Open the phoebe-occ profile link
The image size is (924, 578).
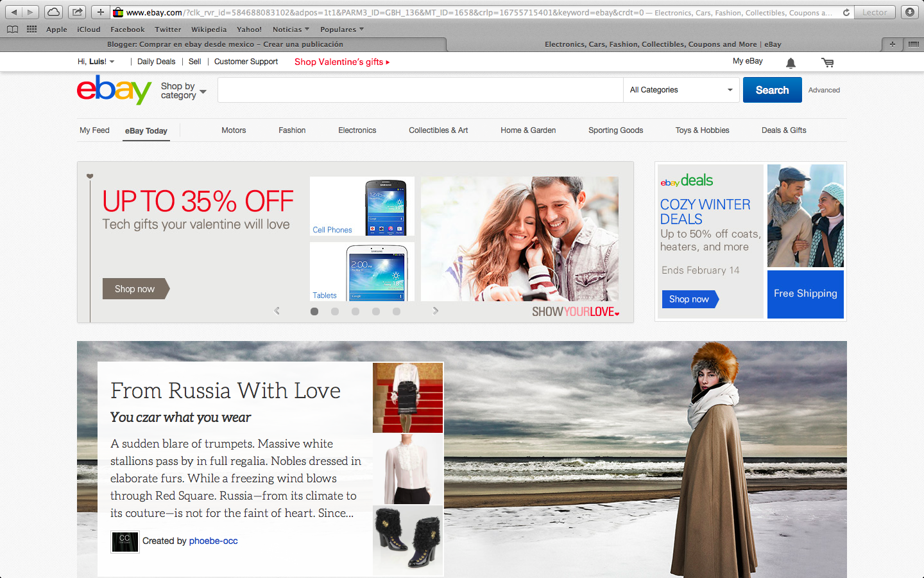click(x=213, y=541)
